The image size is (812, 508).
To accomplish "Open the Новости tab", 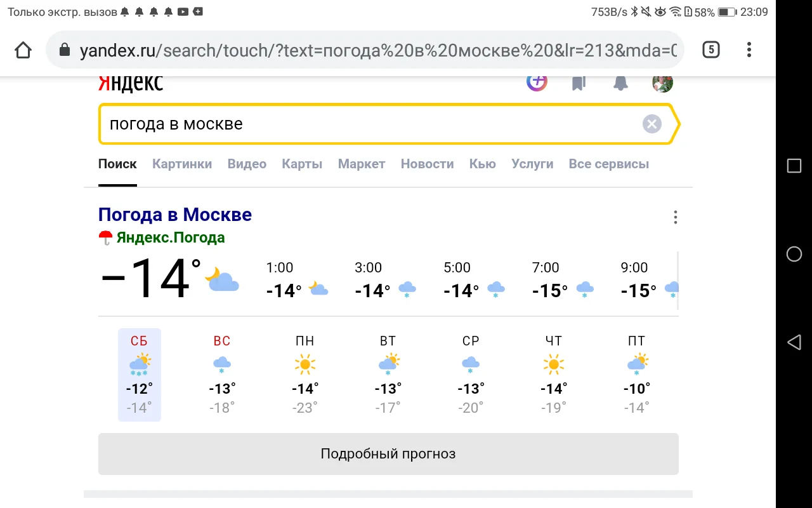I will (x=427, y=163).
